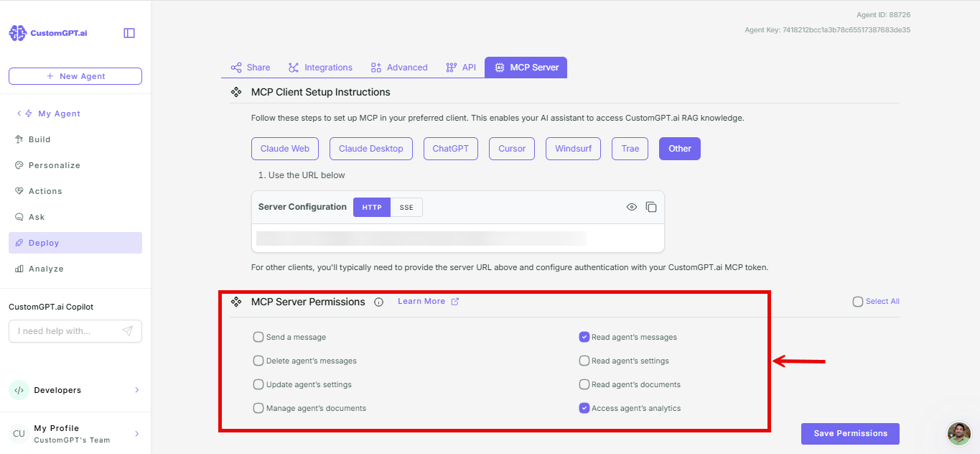Viewport: 980px width, 454px height.
Task: Switch to the Advanced tab
Action: click(x=399, y=68)
